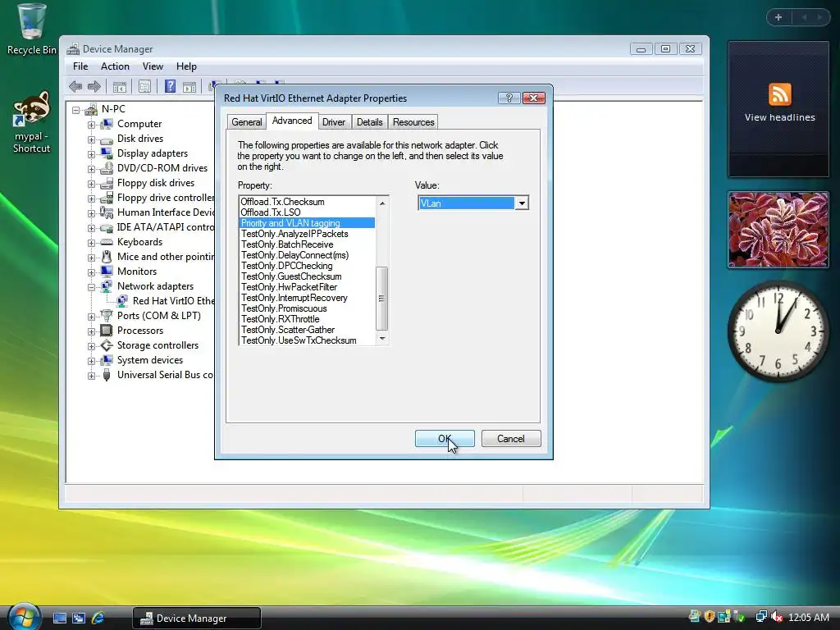The height and width of the screenshot is (630, 840).
Task: Switch to the Driver tab
Action: 333,122
